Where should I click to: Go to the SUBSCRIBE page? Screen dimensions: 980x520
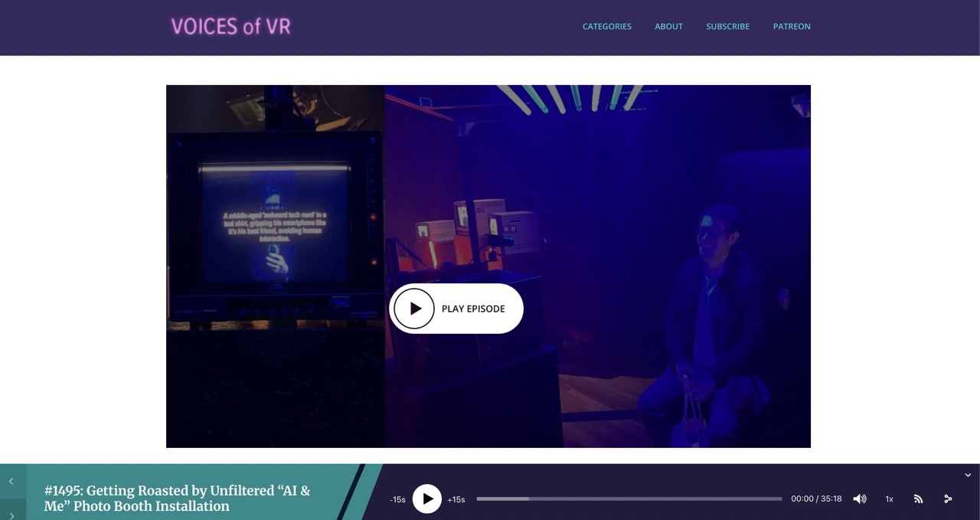click(727, 26)
